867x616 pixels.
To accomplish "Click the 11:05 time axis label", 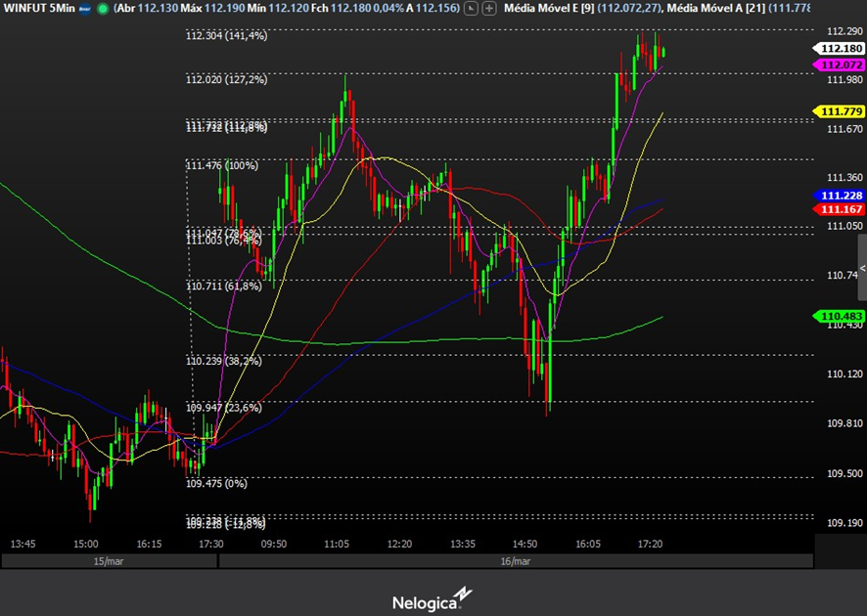I will (337, 545).
